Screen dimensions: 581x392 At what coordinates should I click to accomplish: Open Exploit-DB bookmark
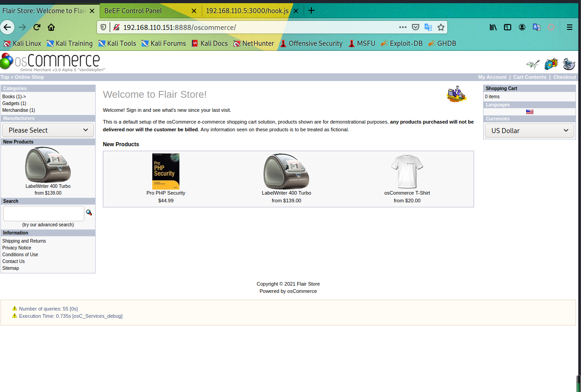click(x=402, y=43)
